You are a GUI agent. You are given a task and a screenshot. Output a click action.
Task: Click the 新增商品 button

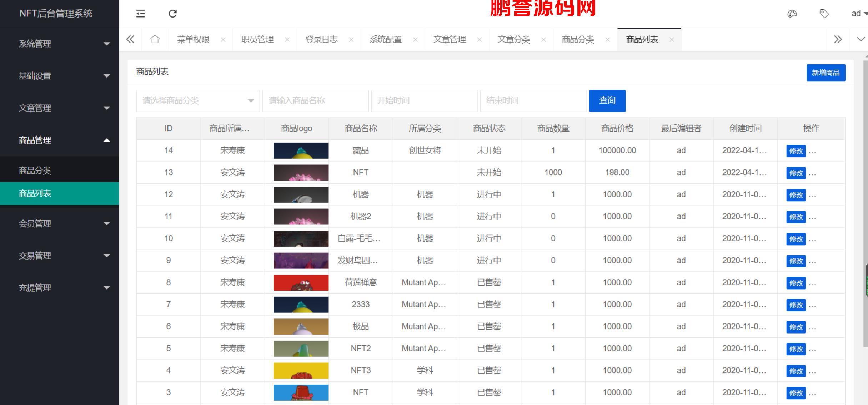(826, 73)
